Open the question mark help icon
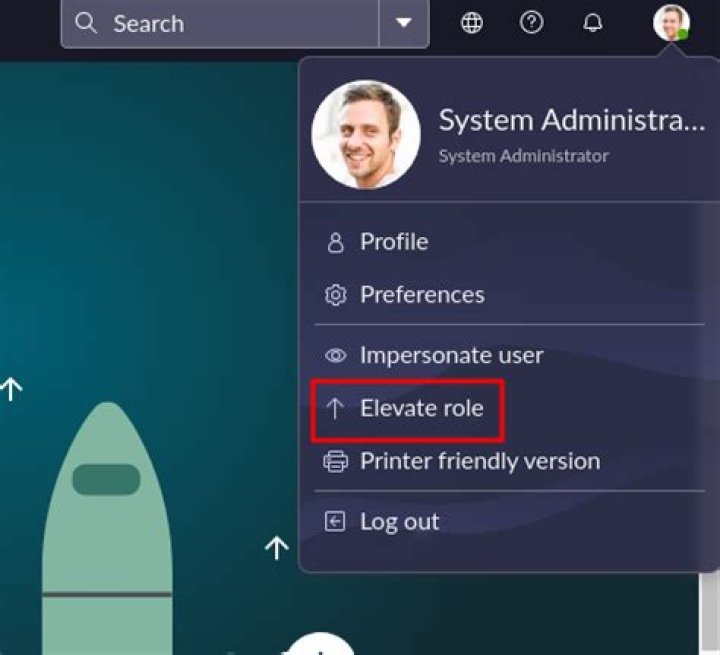The image size is (720, 655). (532, 23)
